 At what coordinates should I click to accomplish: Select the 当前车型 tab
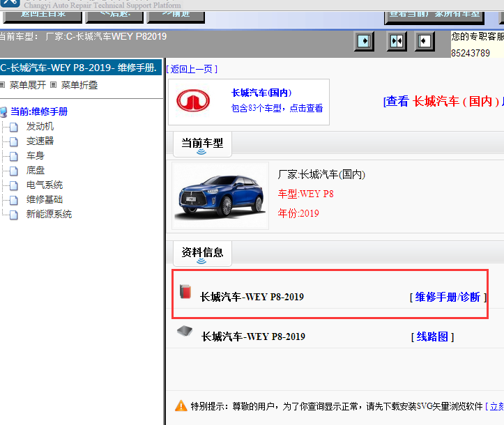tap(202, 144)
